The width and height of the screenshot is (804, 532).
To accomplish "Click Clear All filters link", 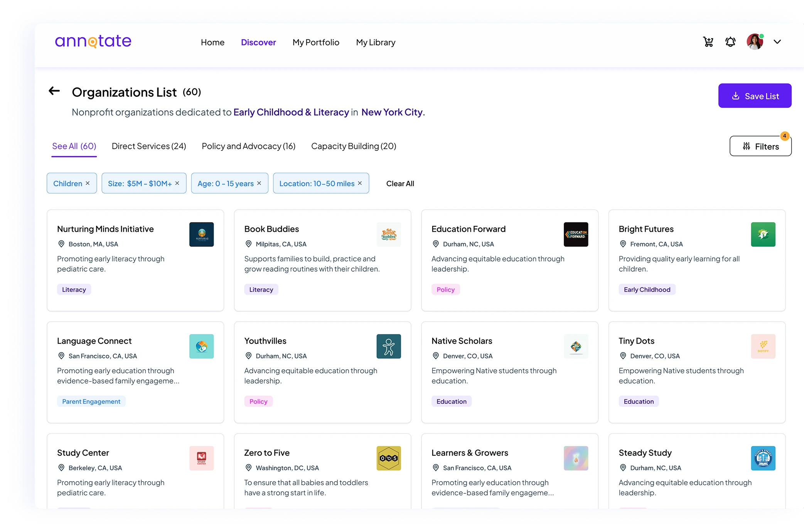I will (x=400, y=184).
